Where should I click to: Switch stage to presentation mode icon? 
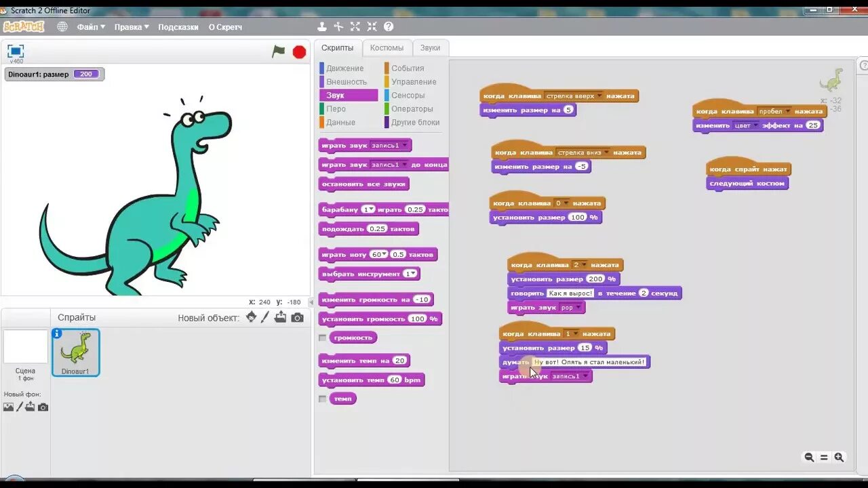(16, 51)
